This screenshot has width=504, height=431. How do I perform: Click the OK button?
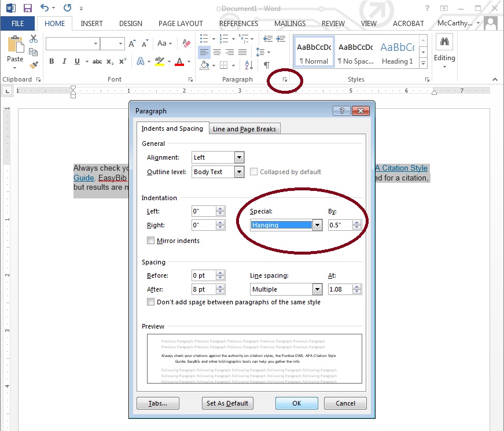point(296,403)
